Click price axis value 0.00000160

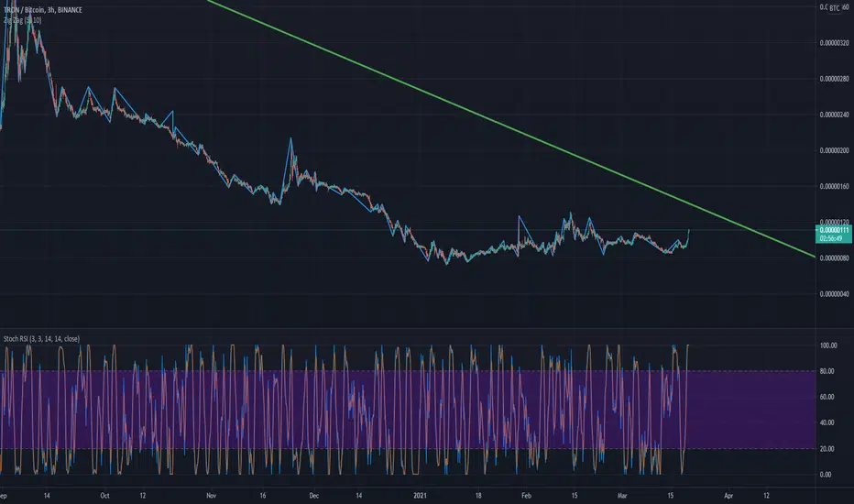pos(834,186)
